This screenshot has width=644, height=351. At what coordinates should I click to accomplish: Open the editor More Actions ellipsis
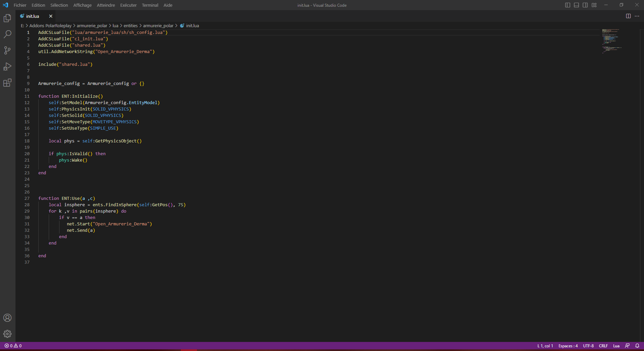(637, 16)
